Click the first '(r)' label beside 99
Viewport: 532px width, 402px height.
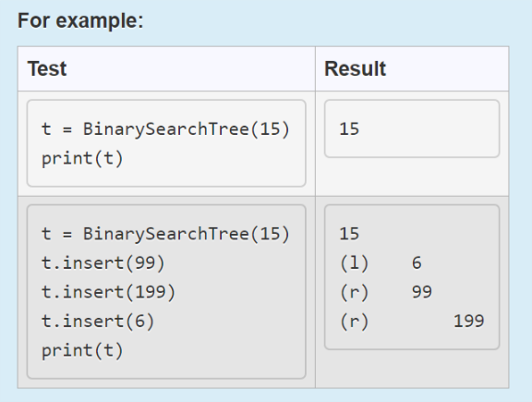coord(354,292)
